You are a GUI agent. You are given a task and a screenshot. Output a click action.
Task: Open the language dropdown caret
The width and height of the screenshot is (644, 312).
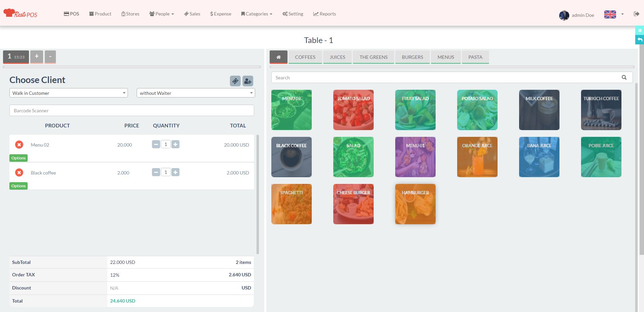(x=622, y=14)
